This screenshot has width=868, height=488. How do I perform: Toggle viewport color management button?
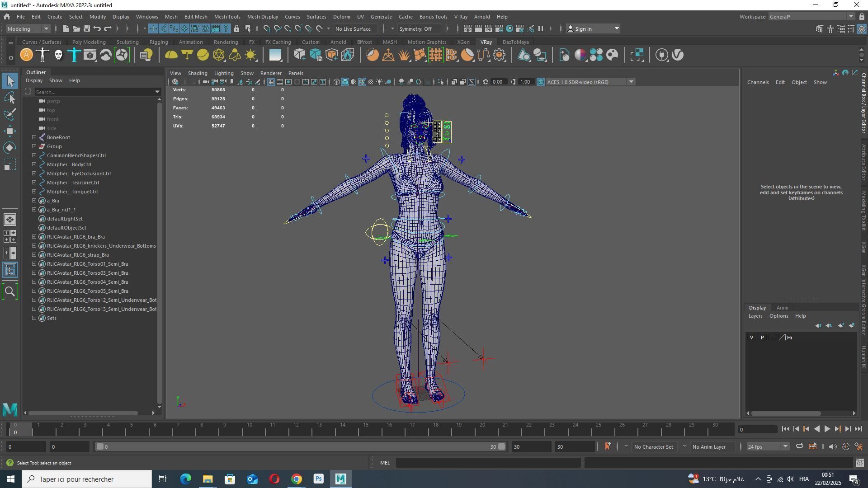pyautogui.click(x=541, y=82)
